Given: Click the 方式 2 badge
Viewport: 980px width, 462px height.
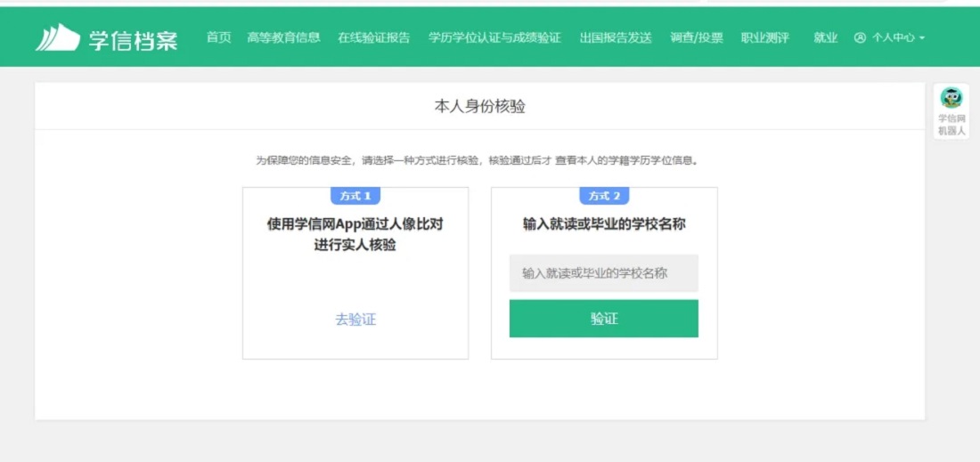Looking at the screenshot, I should (x=604, y=196).
